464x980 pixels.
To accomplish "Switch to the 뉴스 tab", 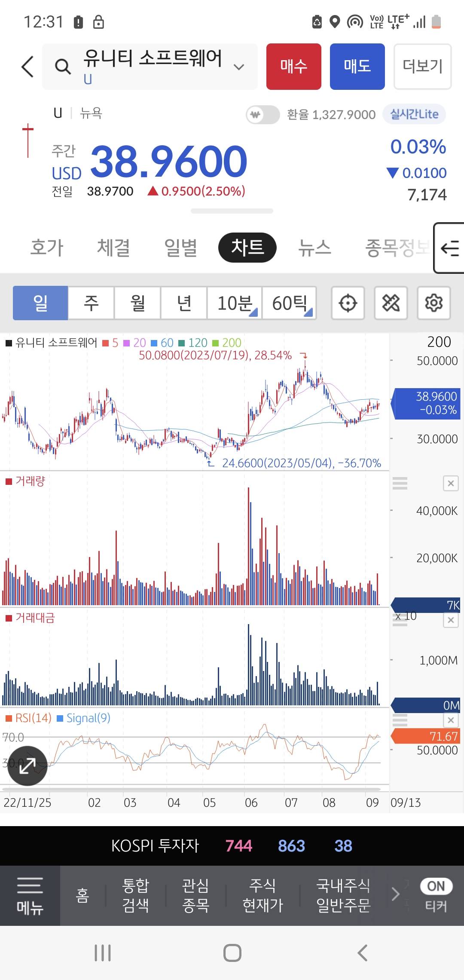I will [x=314, y=248].
